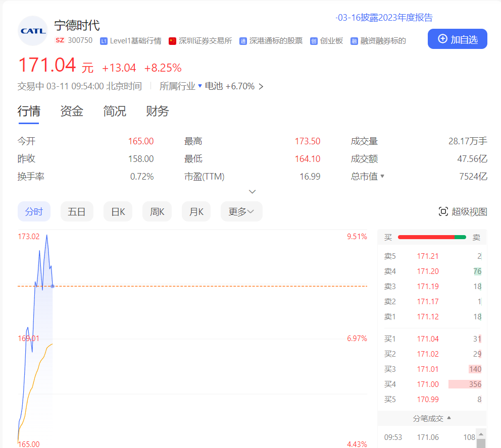Image resolution: width=501 pixels, height=448 pixels.
Task: Switch to the 财务 tab
Action: 157,111
